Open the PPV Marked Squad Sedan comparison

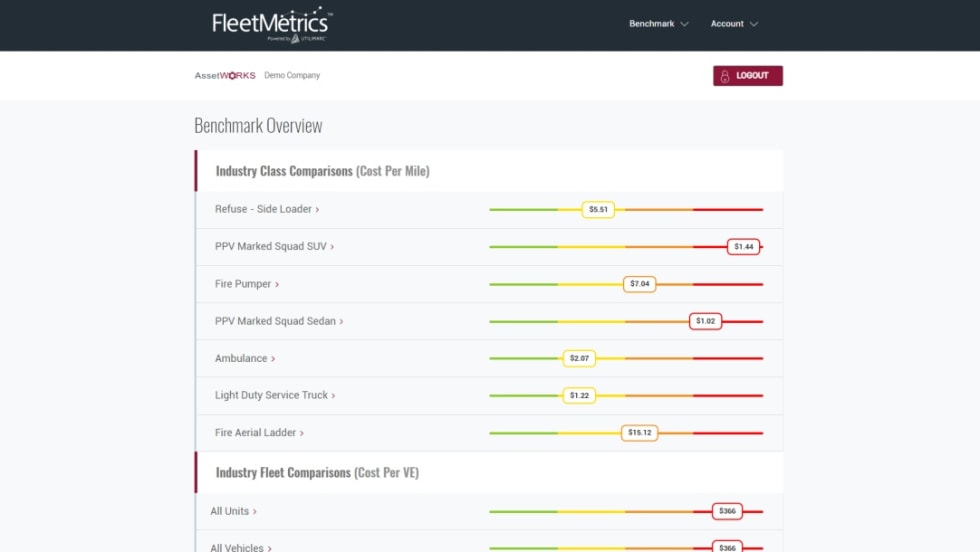pos(275,322)
